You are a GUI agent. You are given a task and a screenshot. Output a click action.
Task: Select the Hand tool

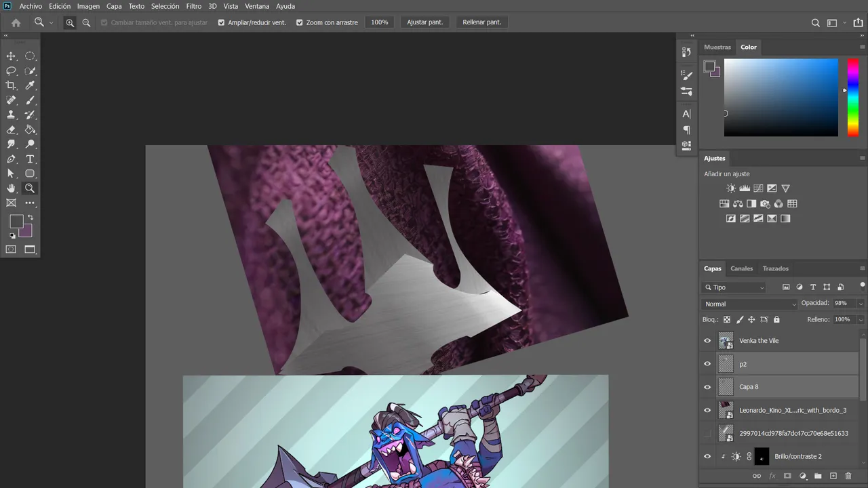pyautogui.click(x=11, y=188)
